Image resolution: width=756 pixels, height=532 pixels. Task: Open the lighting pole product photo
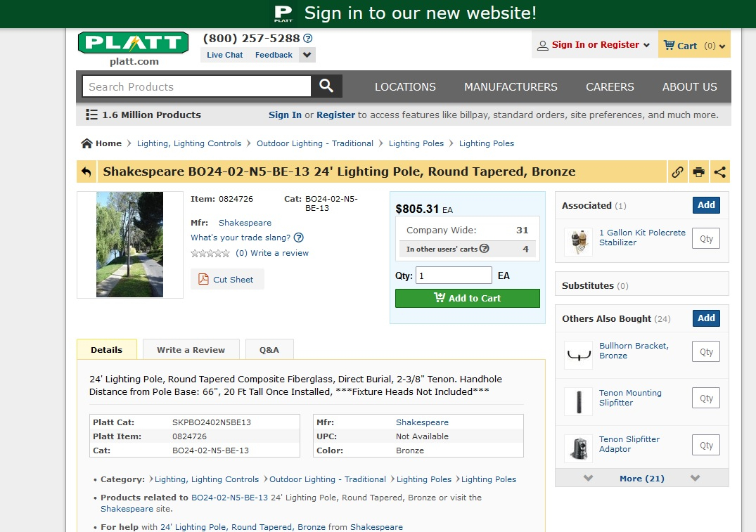point(129,245)
